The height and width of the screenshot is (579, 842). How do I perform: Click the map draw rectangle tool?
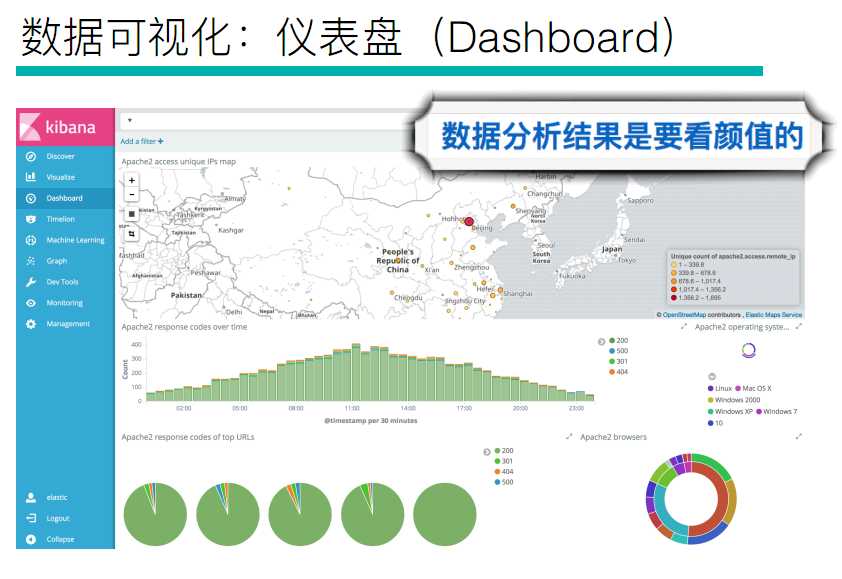point(132,214)
